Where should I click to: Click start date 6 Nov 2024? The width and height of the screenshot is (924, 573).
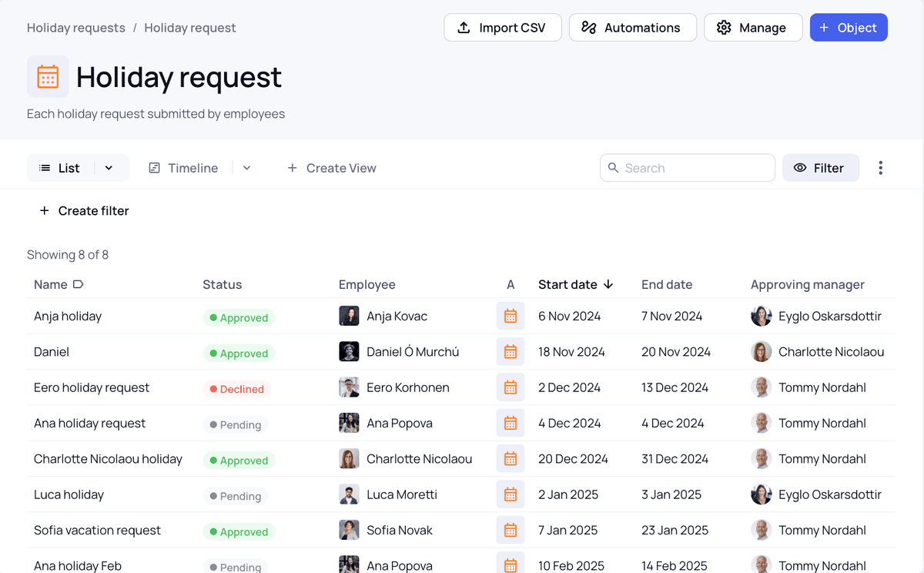(x=570, y=316)
